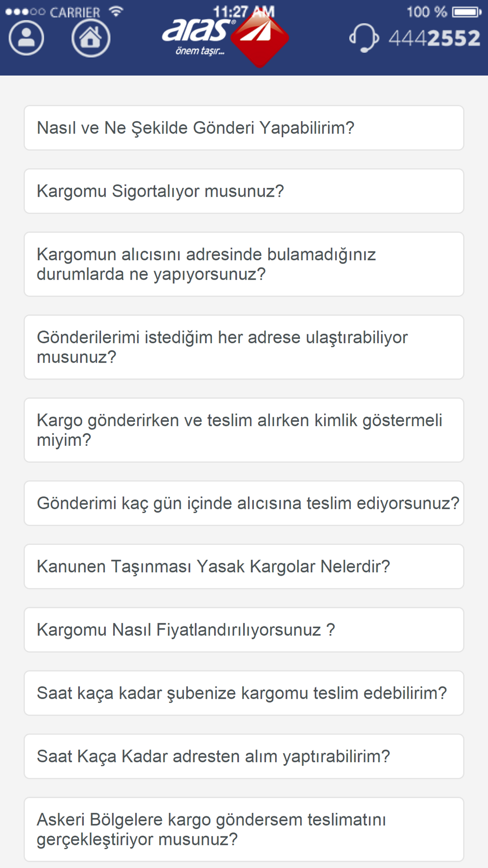Open 'Kargomu Nasıl Fiyatlandırılıyorsunuz ?' item
488x868 pixels.
pos(244,630)
